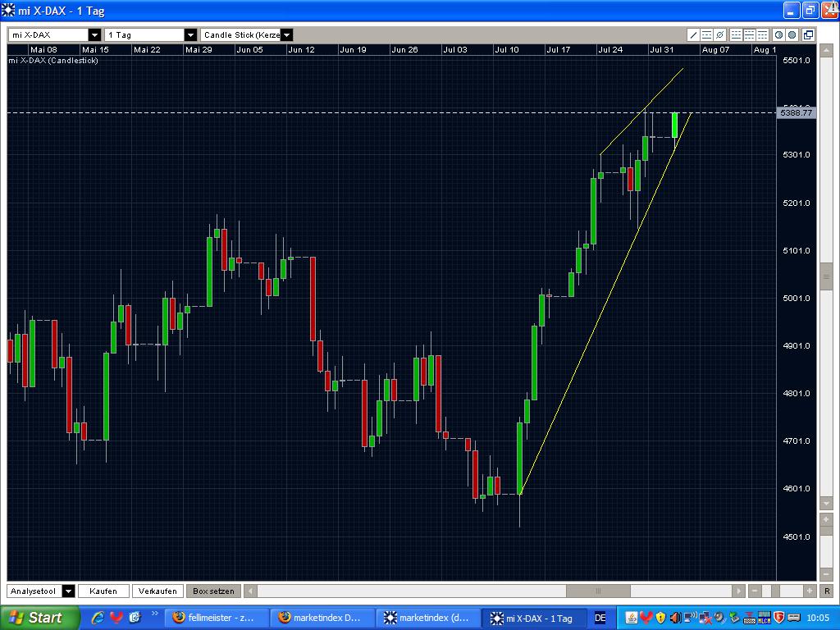Click the Kaufen button

tap(103, 591)
